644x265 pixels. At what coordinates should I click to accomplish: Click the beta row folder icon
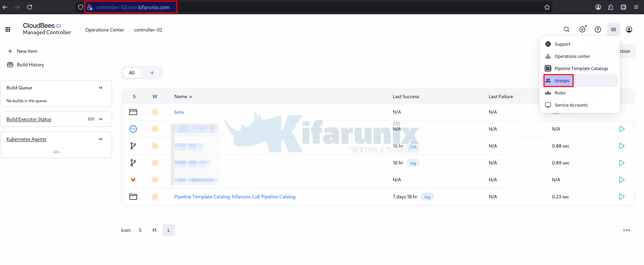click(x=133, y=112)
